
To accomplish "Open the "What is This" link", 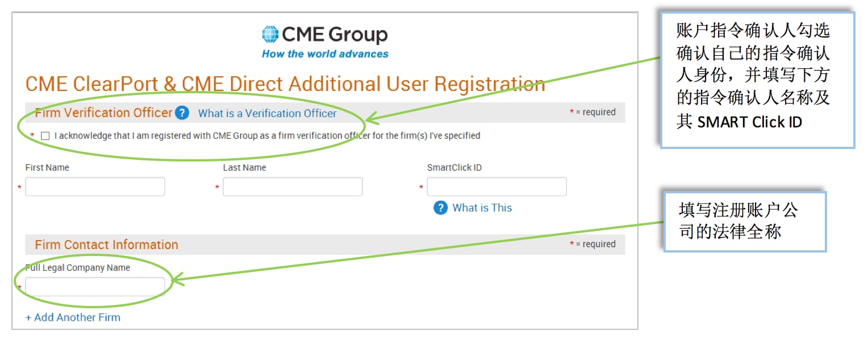I will [x=482, y=208].
